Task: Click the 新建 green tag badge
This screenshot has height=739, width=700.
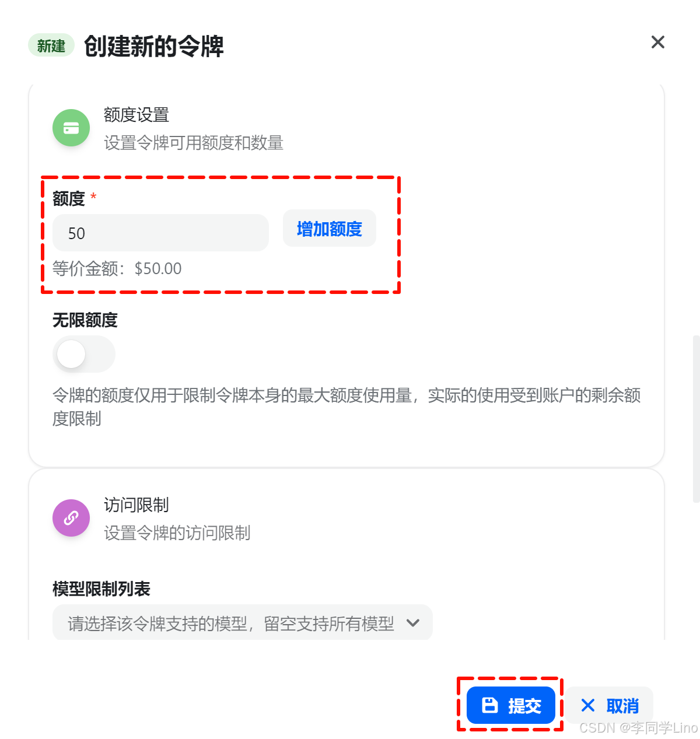Action: 51,45
